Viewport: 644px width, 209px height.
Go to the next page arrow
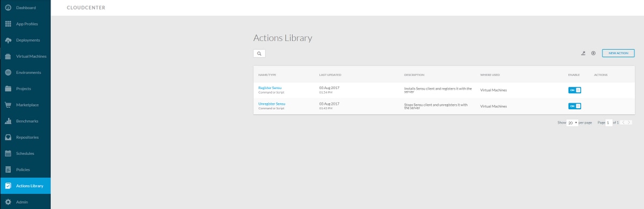click(629, 123)
